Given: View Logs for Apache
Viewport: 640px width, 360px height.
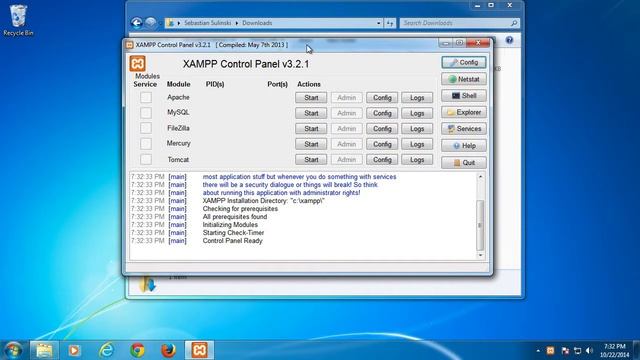Looking at the screenshot, I should click(417, 98).
